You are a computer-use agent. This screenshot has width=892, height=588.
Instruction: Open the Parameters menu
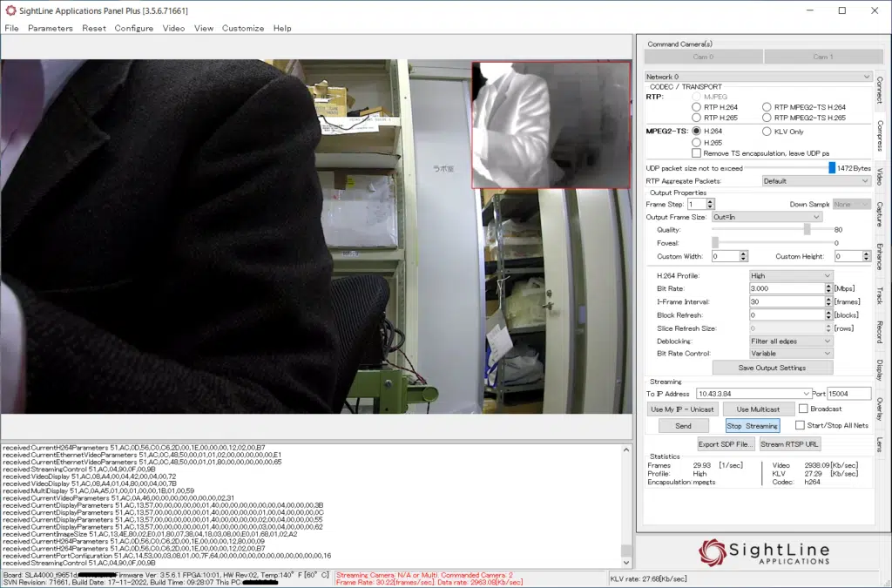(x=51, y=28)
